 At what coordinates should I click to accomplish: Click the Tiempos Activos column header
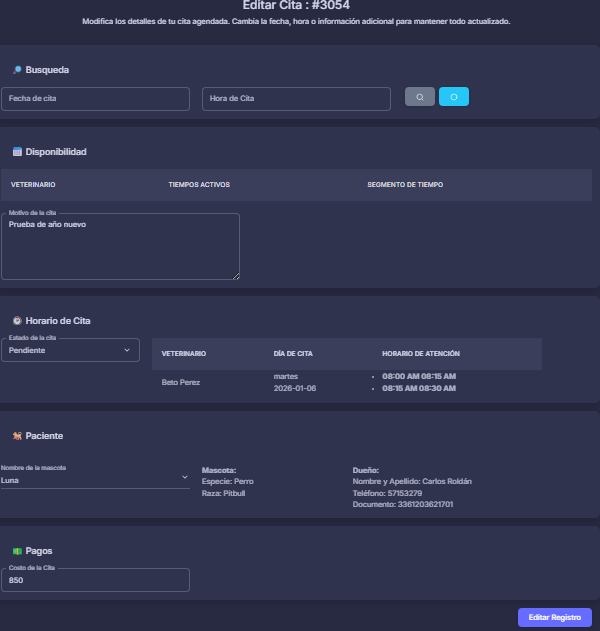199,185
